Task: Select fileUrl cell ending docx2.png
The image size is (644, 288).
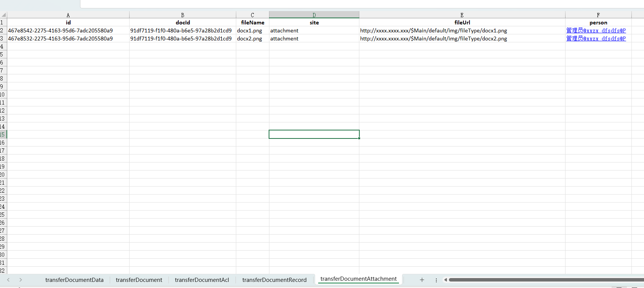Action: (462, 39)
